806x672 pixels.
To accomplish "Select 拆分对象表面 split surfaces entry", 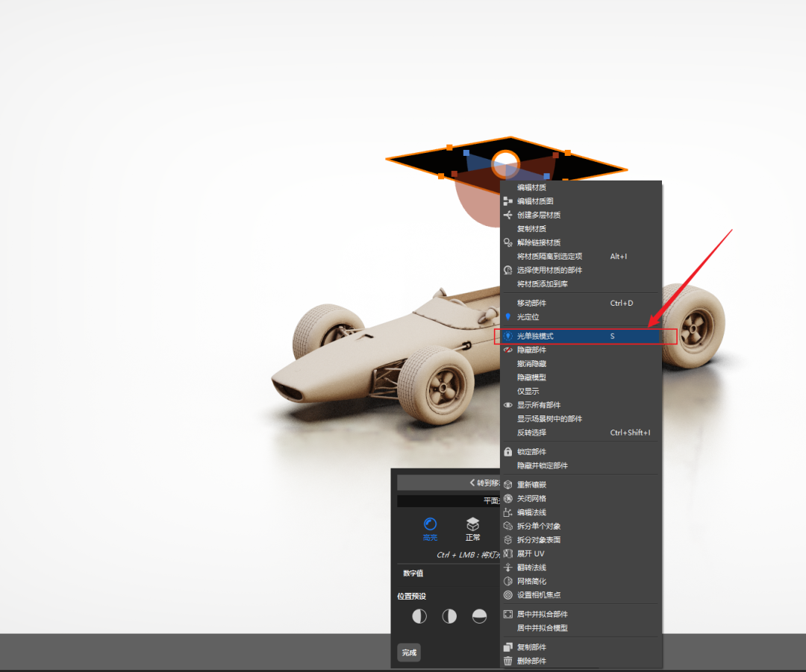I will pyautogui.click(x=581, y=540).
